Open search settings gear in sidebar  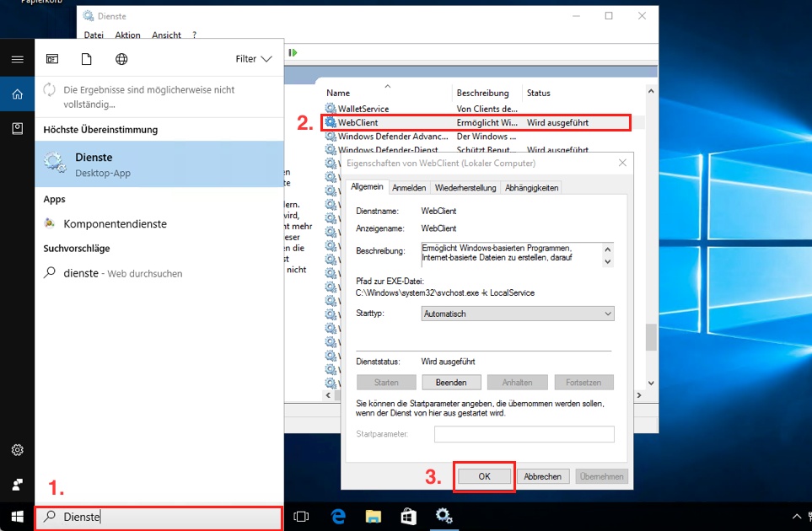(x=17, y=450)
